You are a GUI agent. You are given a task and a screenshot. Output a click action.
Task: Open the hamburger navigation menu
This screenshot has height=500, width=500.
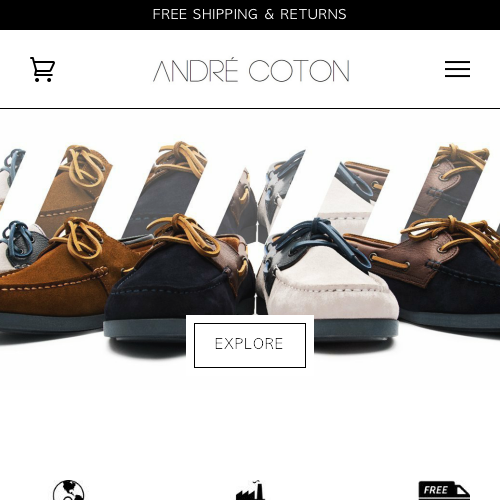coord(457,69)
